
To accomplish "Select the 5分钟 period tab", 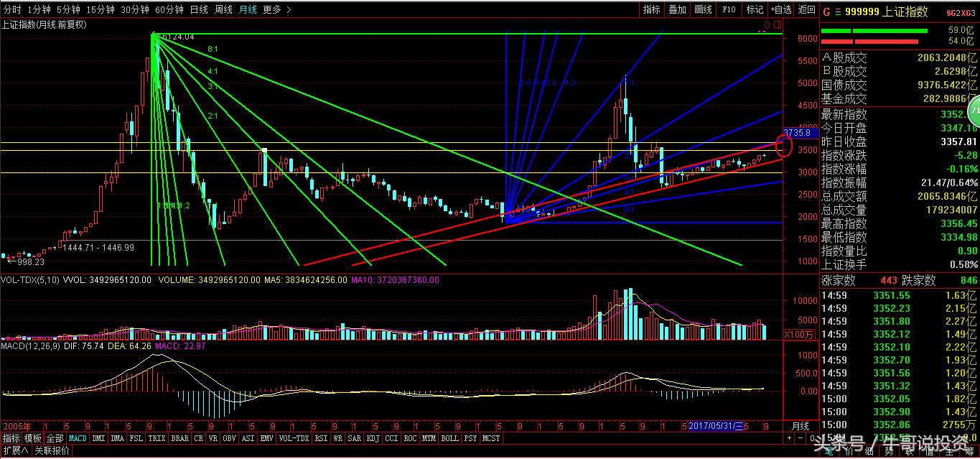I will tap(68, 9).
